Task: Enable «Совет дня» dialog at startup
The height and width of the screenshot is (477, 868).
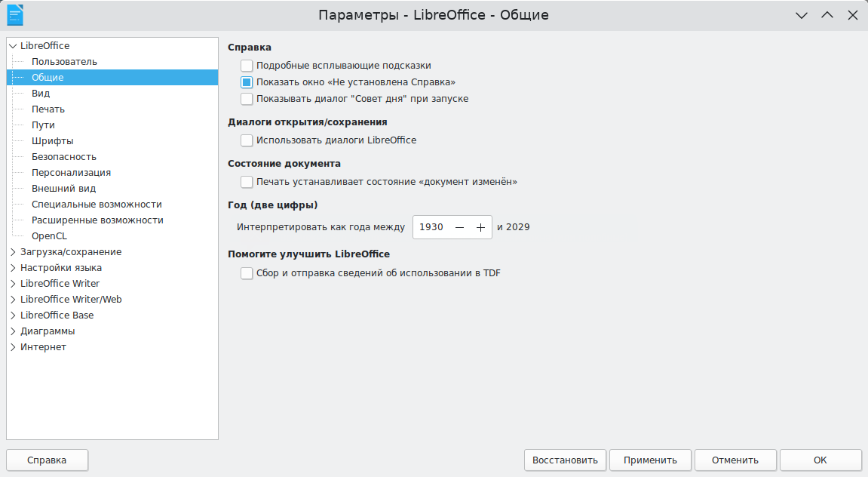Action: click(247, 99)
